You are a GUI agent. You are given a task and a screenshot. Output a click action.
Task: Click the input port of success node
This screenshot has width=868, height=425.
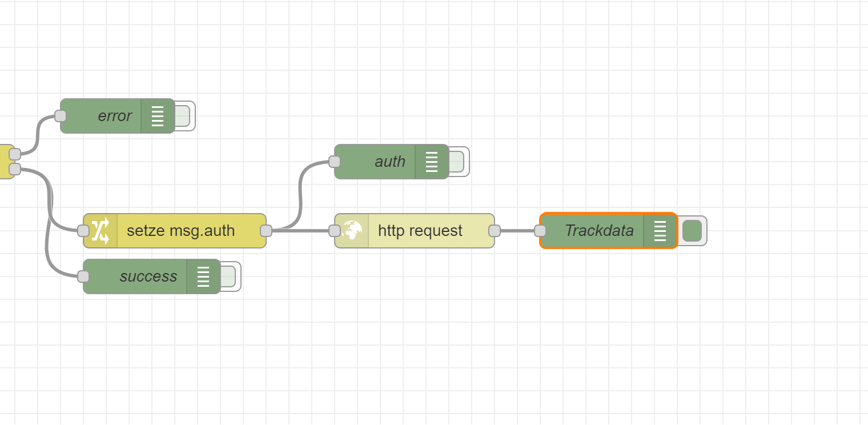pos(83,276)
